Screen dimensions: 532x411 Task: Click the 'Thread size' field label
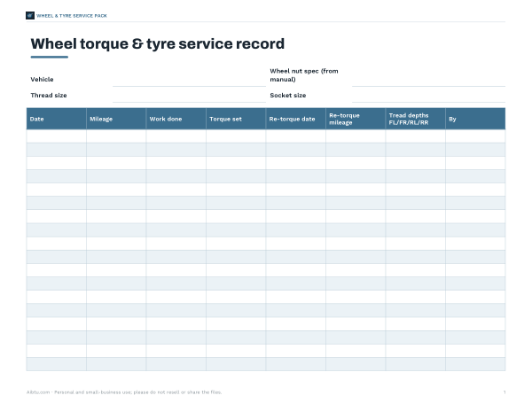click(x=49, y=95)
